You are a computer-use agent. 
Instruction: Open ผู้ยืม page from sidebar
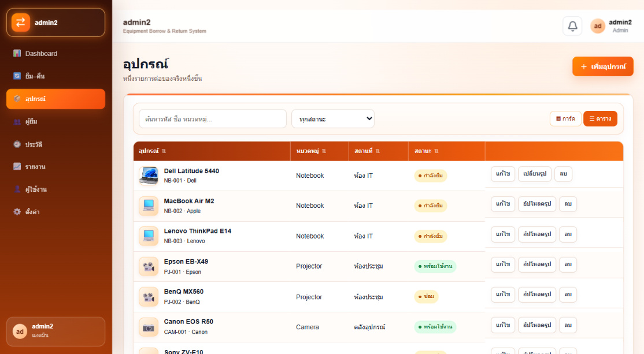56,121
